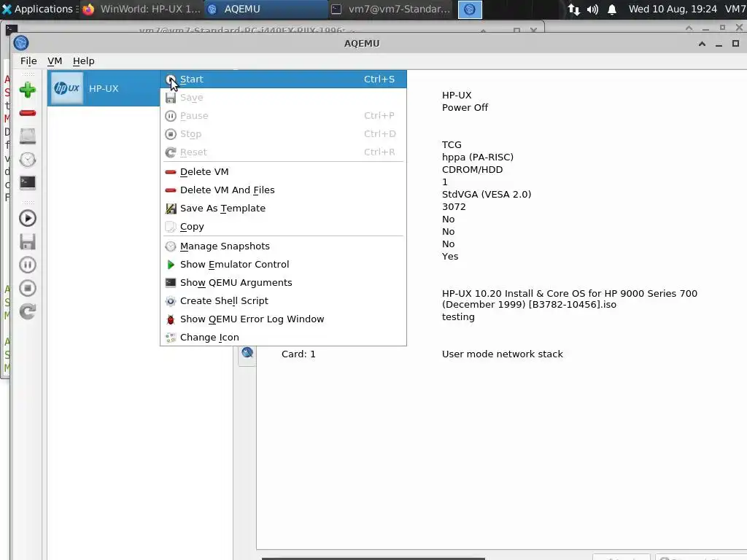747x560 pixels.
Task: Open the terminal icon in the left toolbar
Action: (28, 183)
